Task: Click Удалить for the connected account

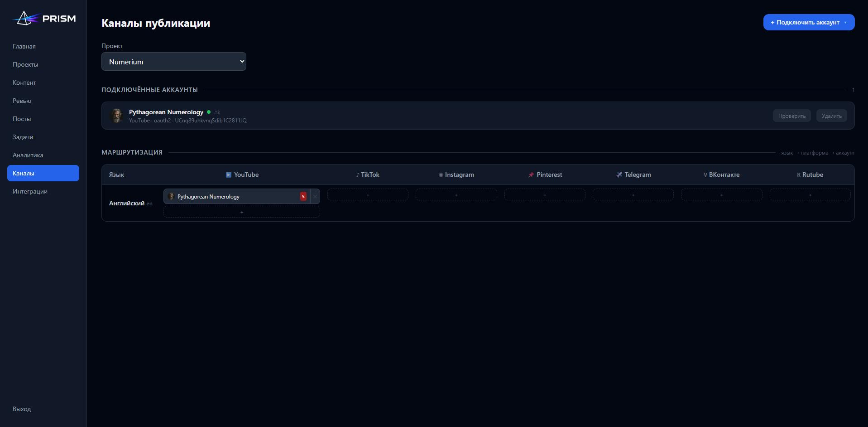Action: 832,116
